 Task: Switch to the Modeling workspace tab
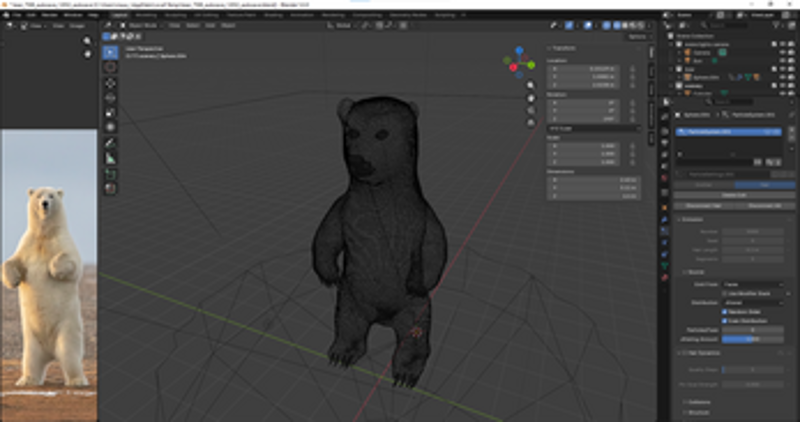(146, 15)
